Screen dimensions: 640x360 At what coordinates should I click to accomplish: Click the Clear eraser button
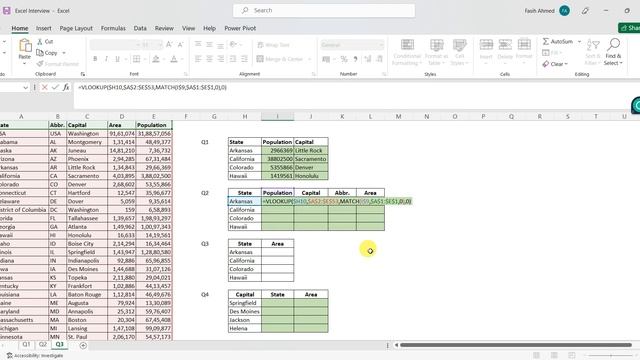[554, 64]
